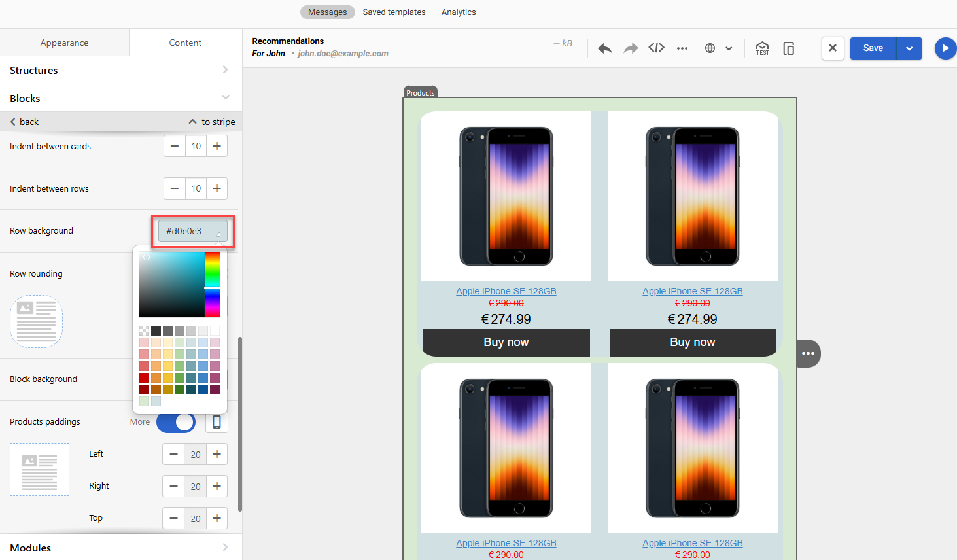
Task: Click the Products block label tag
Action: coord(420,92)
